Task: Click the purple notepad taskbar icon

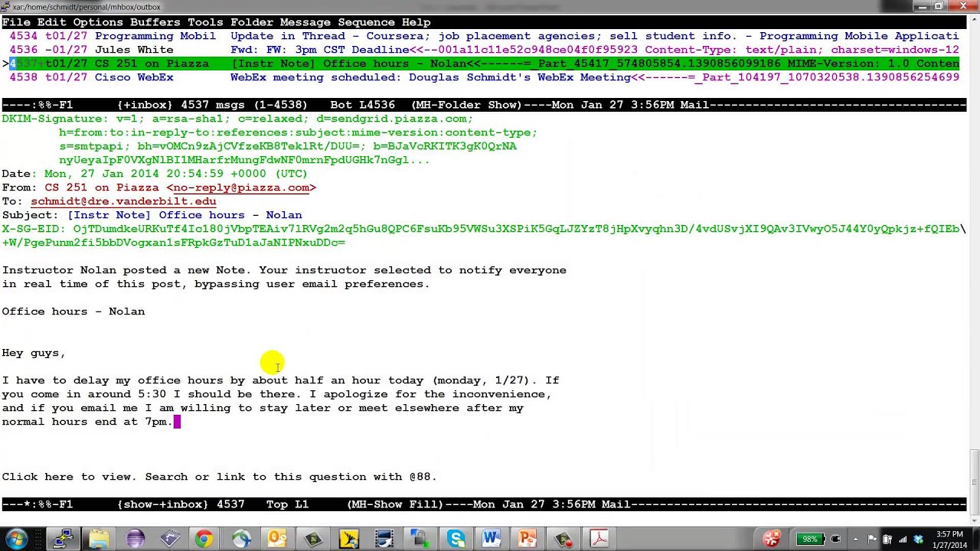Action: point(170,539)
